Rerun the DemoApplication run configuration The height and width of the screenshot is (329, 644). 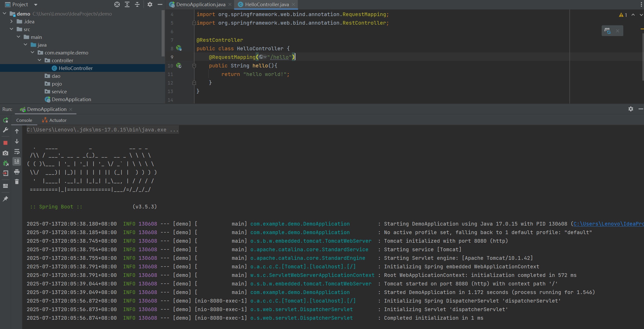[5, 120]
